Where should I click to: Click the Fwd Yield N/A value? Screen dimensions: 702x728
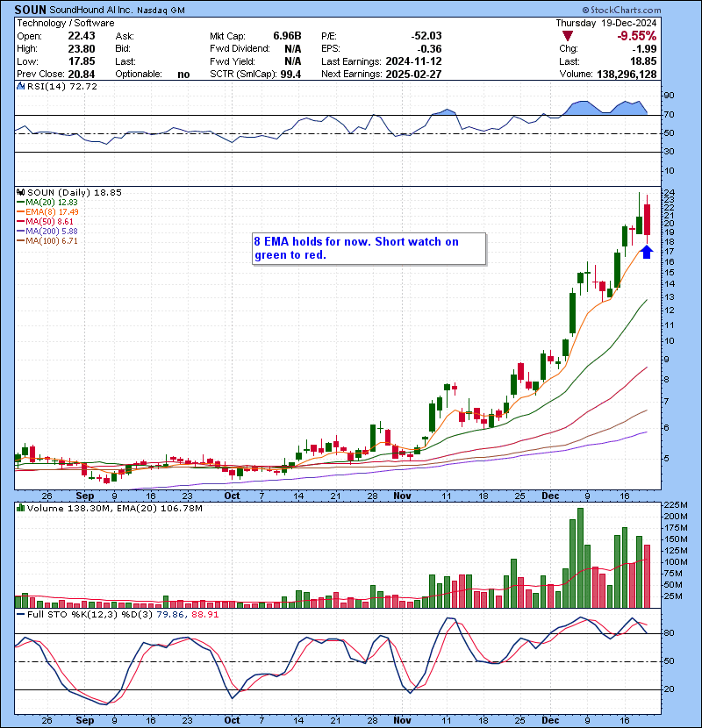click(x=293, y=61)
